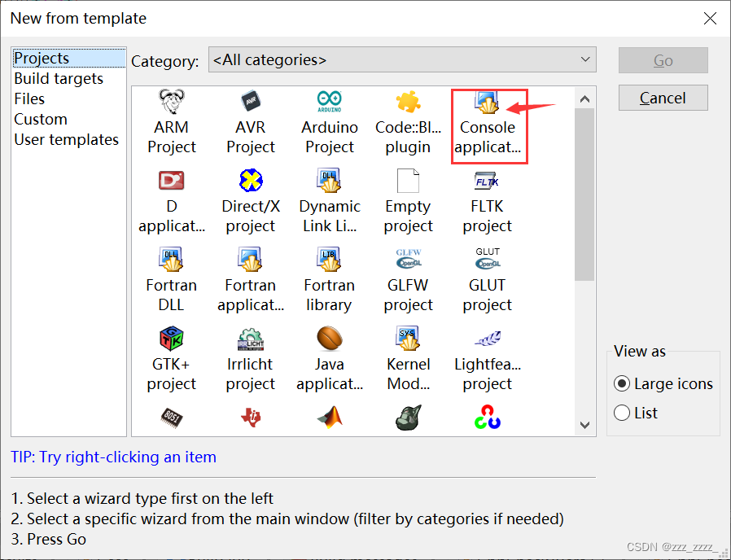Click the Cancel button
This screenshot has height=560, width=731.
pyautogui.click(x=663, y=98)
